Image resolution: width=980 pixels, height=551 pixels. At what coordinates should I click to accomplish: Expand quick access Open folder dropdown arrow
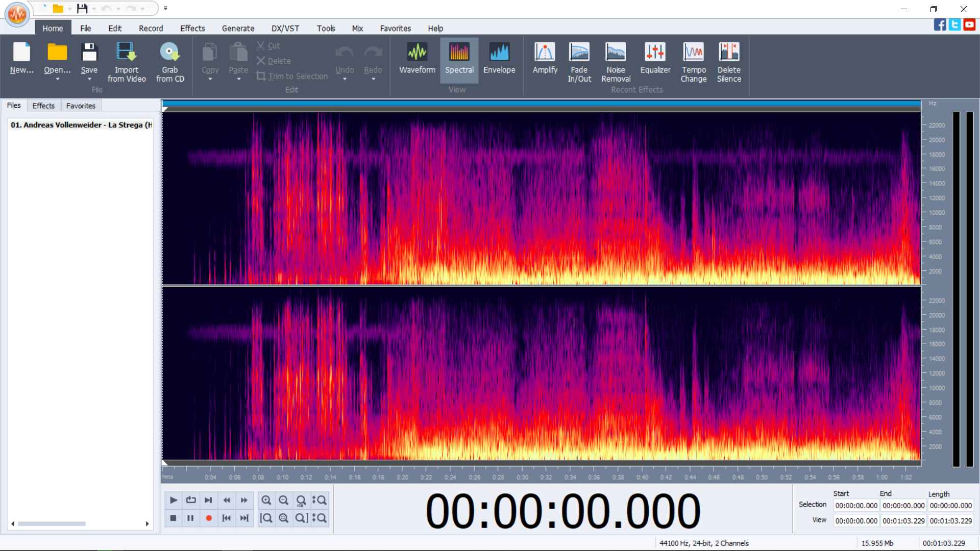click(x=69, y=9)
